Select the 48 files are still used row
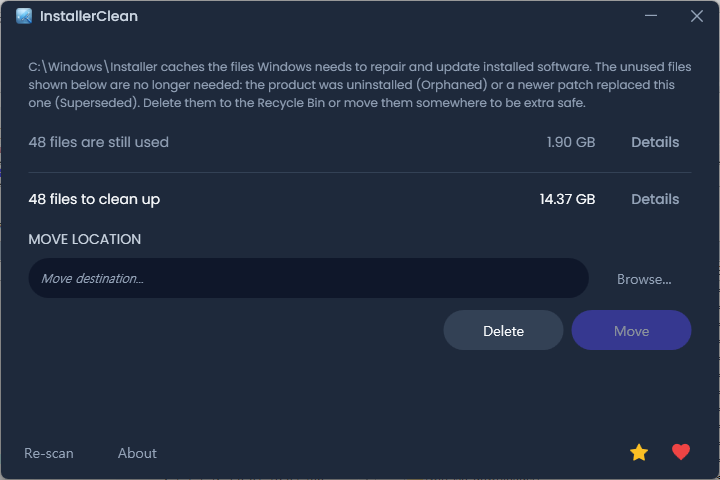This screenshot has width=720, height=480. pyautogui.click(x=360, y=142)
